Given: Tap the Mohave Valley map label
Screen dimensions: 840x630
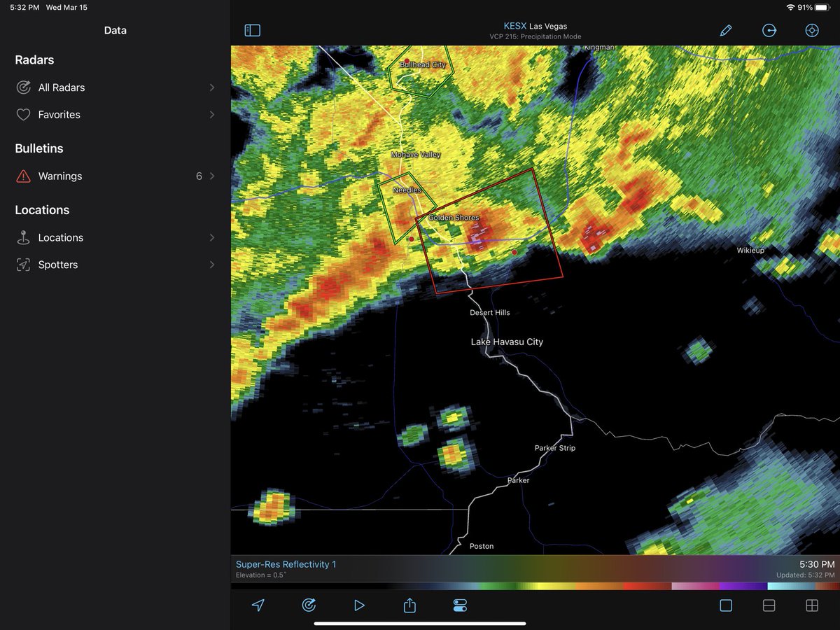Looking at the screenshot, I should [x=416, y=154].
